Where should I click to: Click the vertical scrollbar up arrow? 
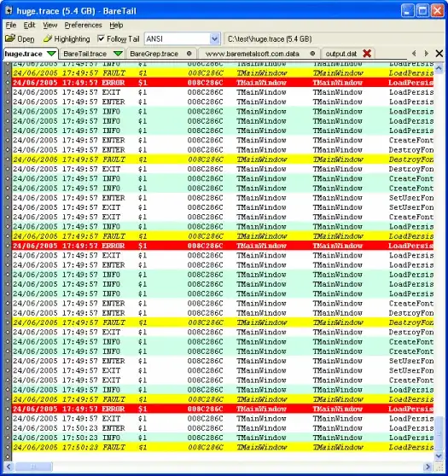(439, 68)
